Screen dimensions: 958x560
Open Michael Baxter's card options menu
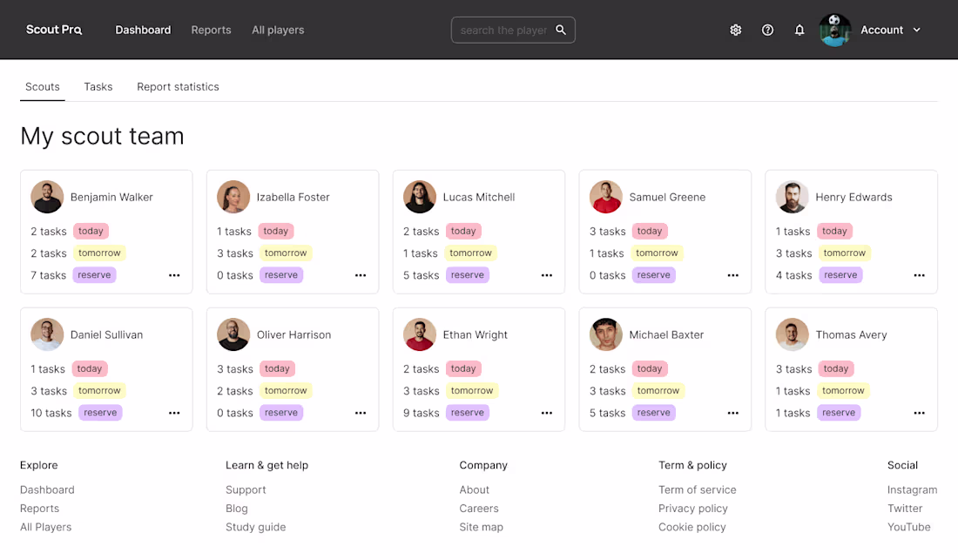click(732, 413)
